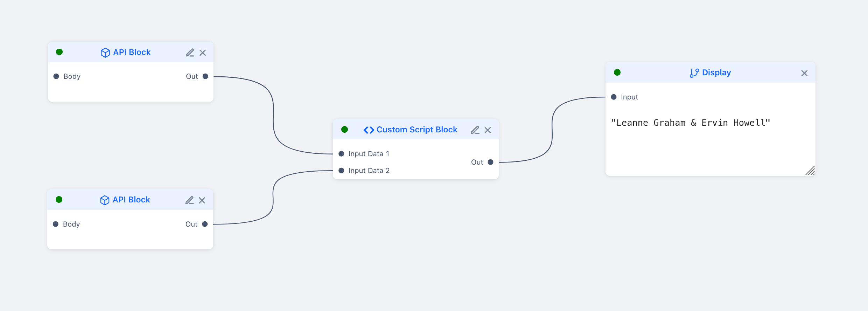Open the edit pencil on Custom Script Block

[475, 130]
